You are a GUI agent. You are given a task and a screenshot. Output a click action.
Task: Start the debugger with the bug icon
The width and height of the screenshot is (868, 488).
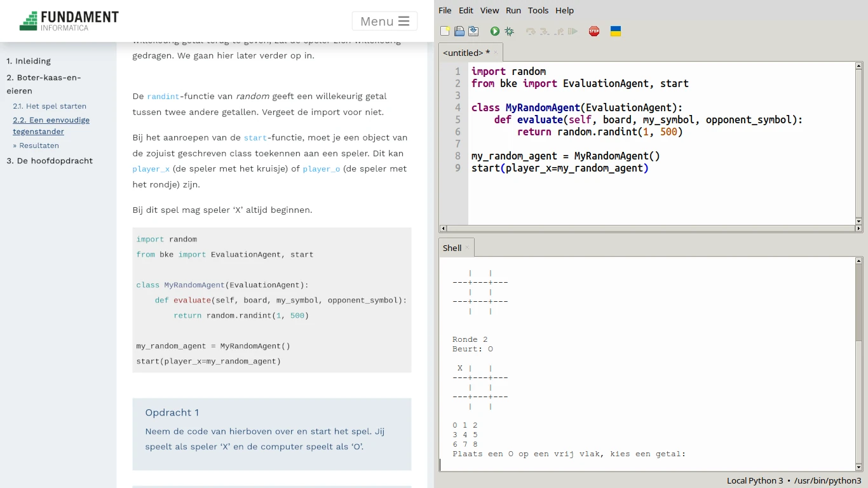coord(508,30)
